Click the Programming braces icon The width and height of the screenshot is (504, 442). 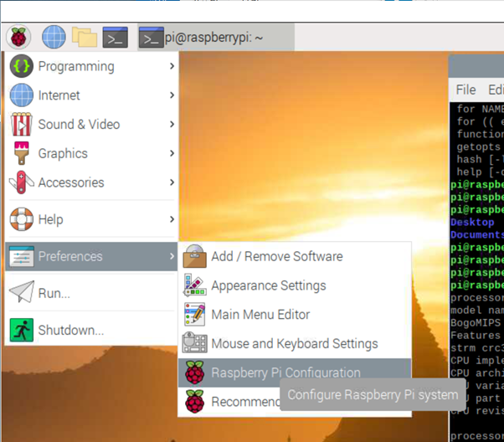(22, 66)
